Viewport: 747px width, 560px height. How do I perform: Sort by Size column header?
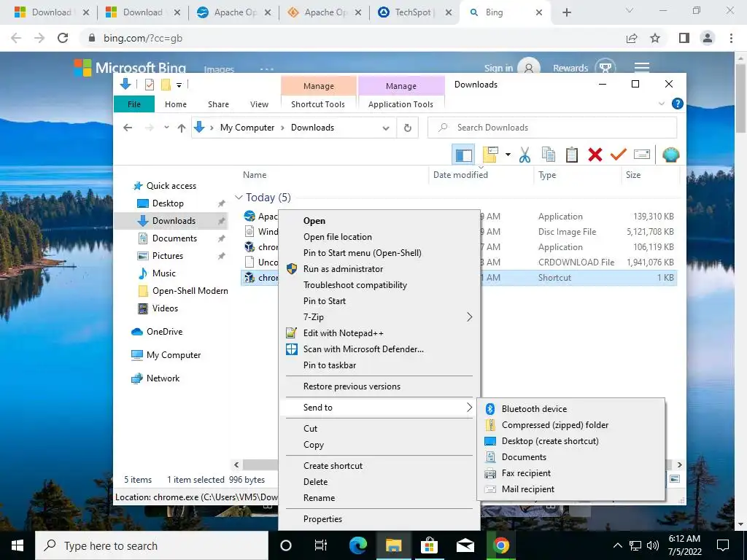click(x=633, y=175)
